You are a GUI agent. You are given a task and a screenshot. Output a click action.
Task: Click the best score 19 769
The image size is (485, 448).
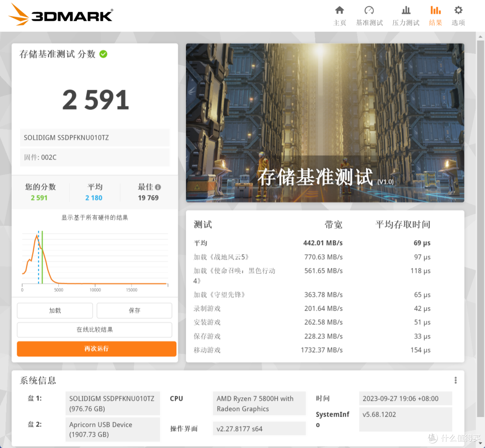click(148, 198)
